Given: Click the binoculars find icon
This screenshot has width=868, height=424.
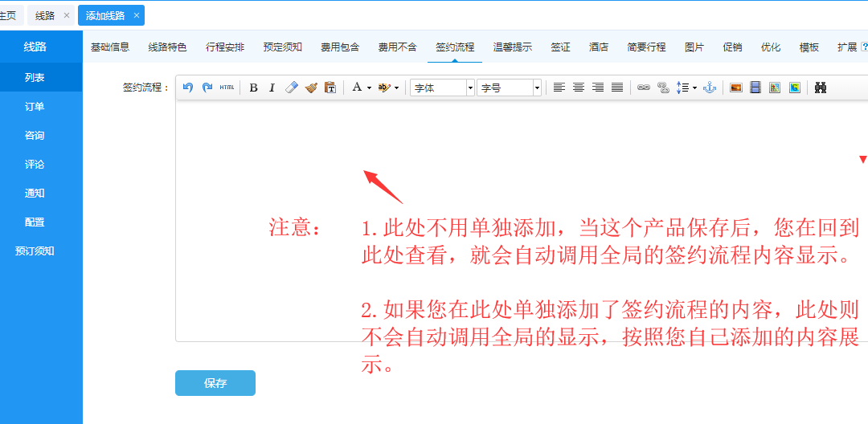Looking at the screenshot, I should [821, 88].
